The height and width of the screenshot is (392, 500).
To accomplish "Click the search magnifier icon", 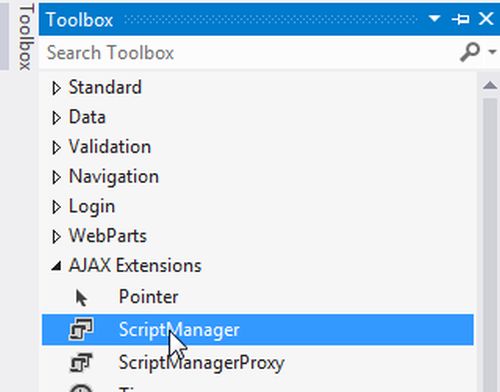I will pyautogui.click(x=470, y=52).
